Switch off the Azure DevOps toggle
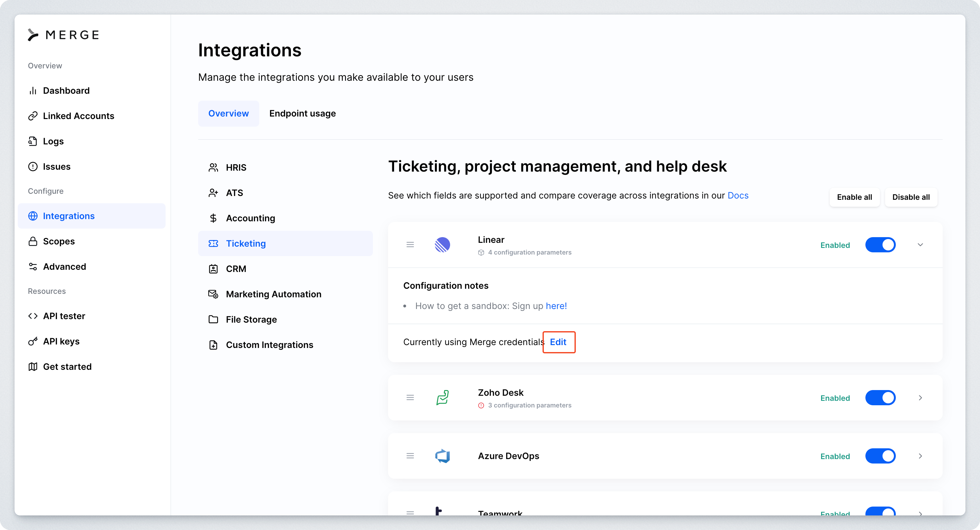The height and width of the screenshot is (530, 980). pyautogui.click(x=880, y=456)
